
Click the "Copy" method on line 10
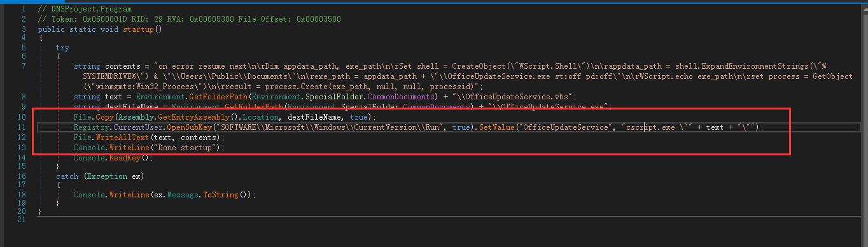point(105,117)
